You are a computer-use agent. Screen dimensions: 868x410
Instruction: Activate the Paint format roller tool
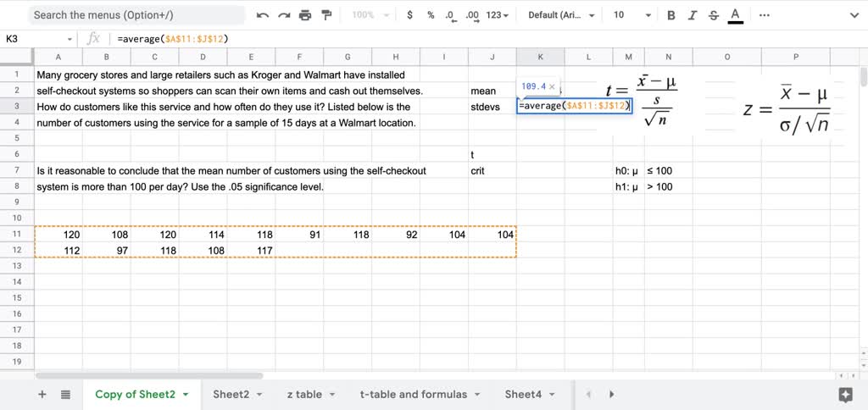click(x=326, y=15)
